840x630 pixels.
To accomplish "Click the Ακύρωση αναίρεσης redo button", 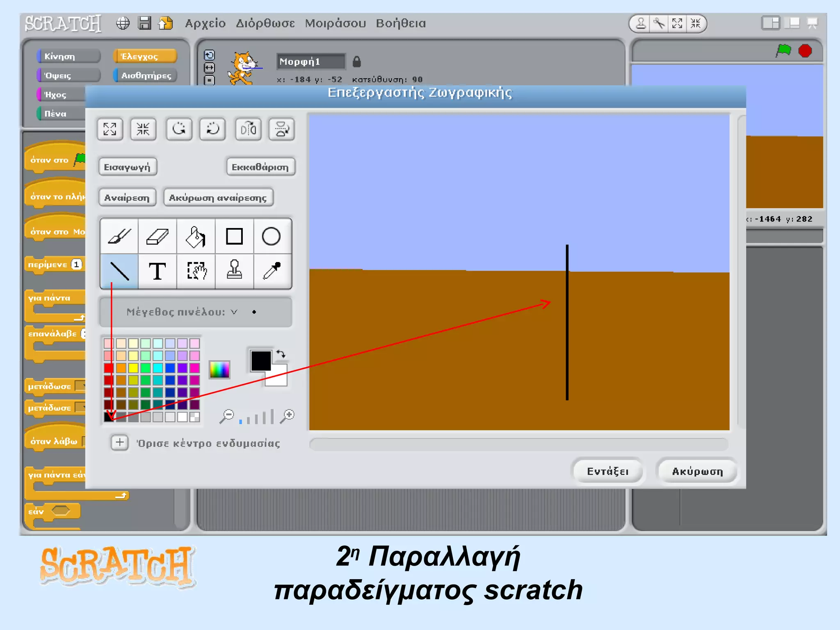I will 218,198.
